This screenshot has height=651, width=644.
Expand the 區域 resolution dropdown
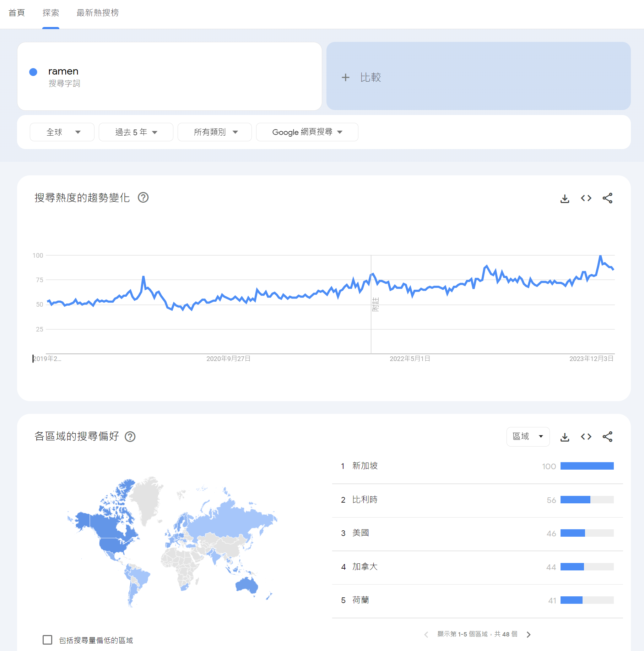coord(527,437)
